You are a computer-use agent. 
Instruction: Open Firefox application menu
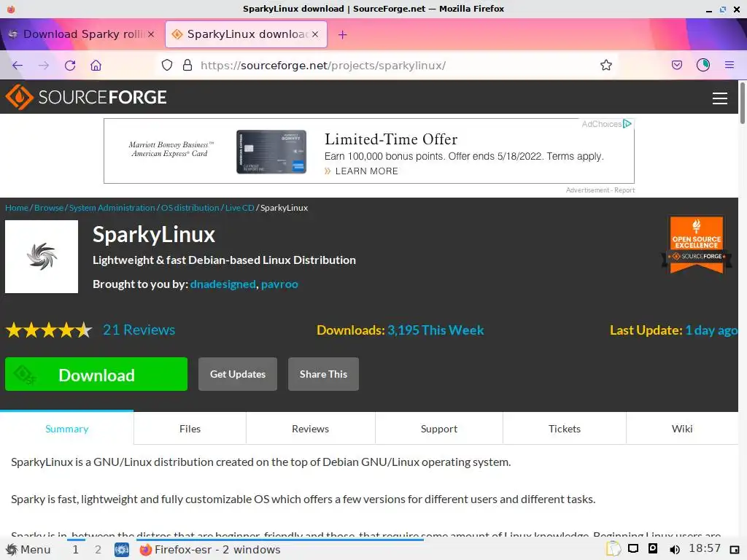[729, 65]
